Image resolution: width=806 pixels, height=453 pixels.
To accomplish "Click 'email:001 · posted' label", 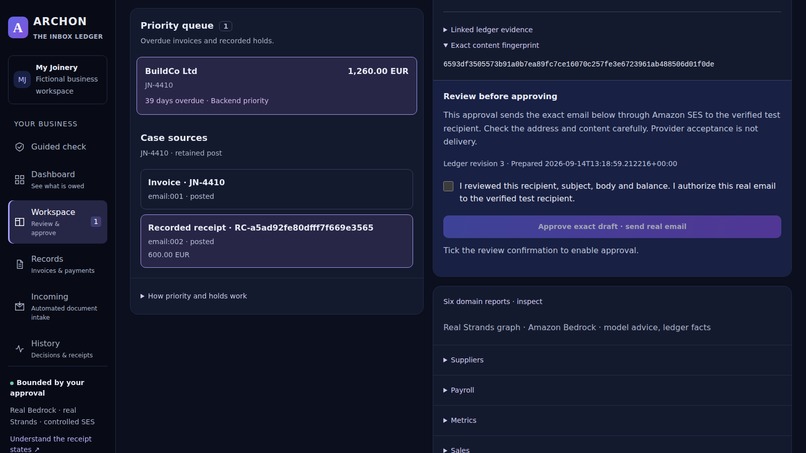I will (181, 196).
